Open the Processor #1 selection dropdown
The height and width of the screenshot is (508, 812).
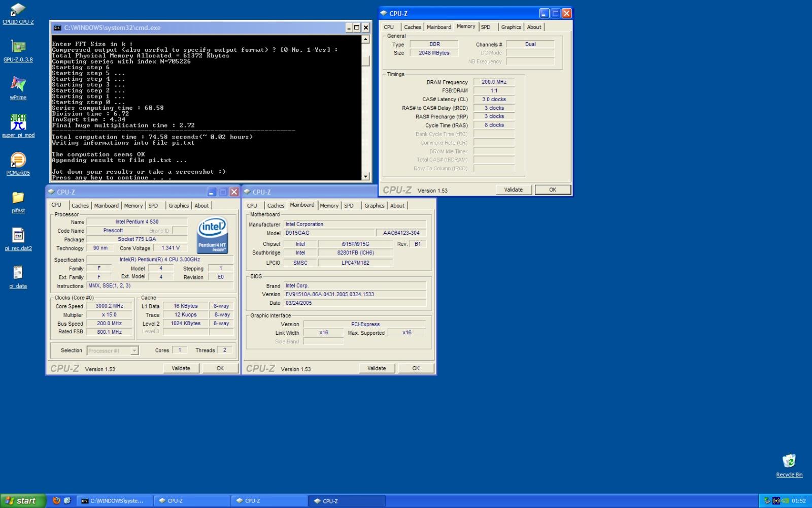(x=134, y=351)
